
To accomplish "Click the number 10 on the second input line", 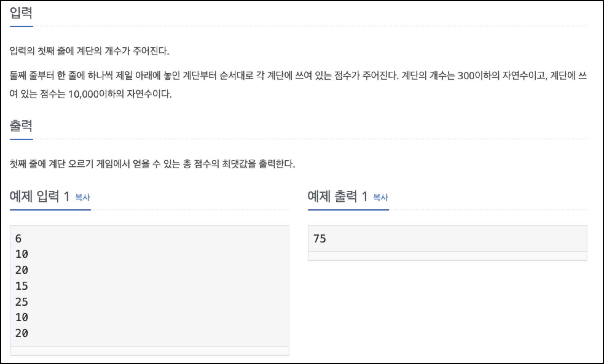I will [x=21, y=254].
